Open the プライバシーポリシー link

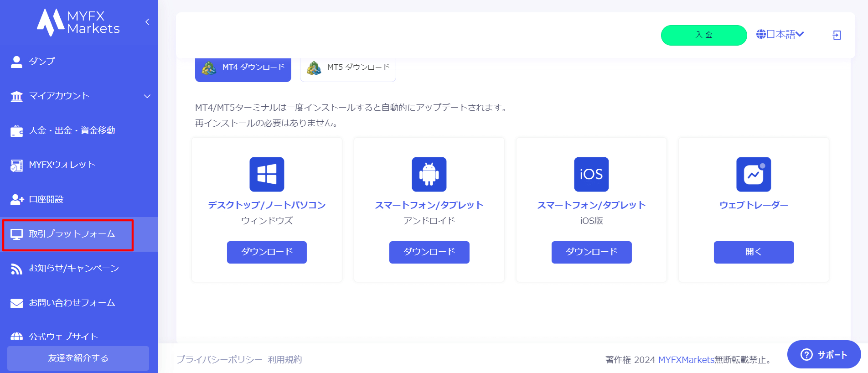pyautogui.click(x=219, y=360)
